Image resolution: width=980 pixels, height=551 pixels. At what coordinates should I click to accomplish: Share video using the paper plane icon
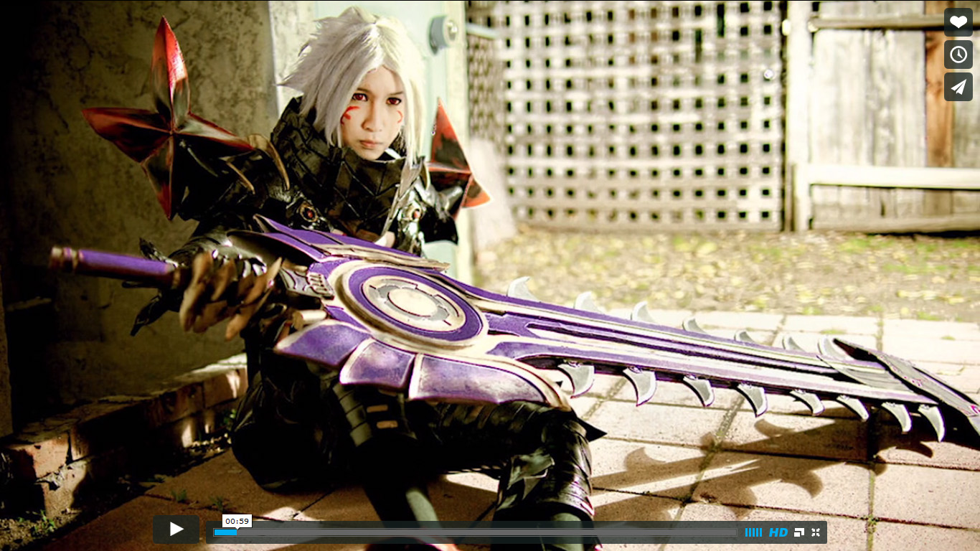click(x=958, y=87)
